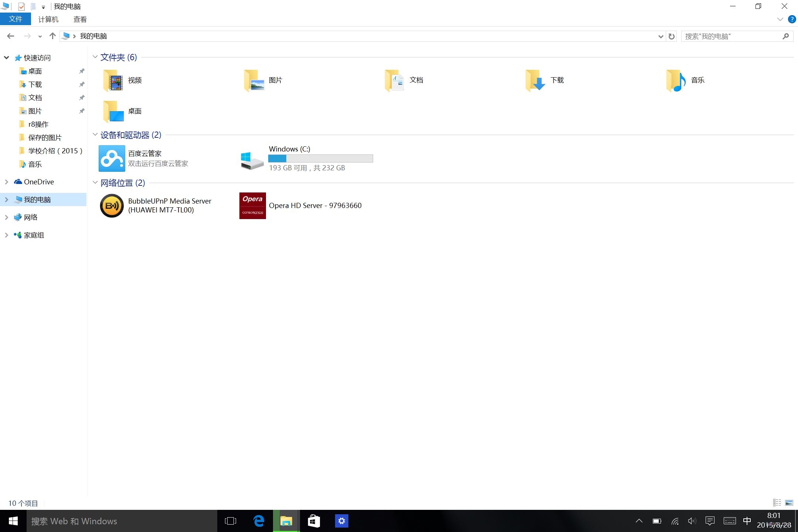Viewport: 798px width, 532px height.
Task: Open the Opera HD Server location
Action: click(253, 205)
